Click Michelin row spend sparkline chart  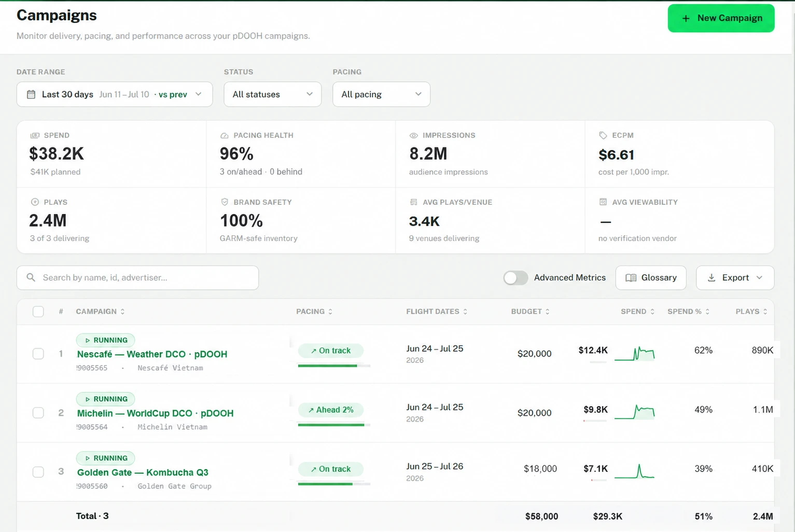pos(635,412)
